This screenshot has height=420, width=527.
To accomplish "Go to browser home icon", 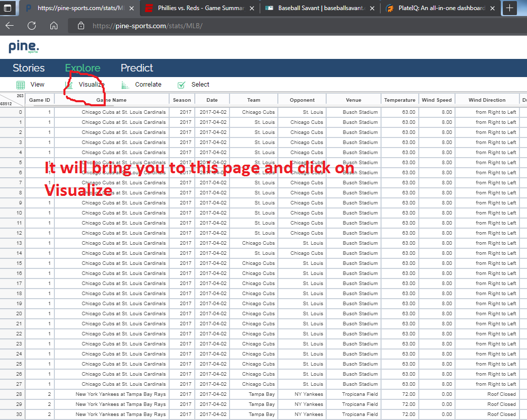I will [54, 26].
